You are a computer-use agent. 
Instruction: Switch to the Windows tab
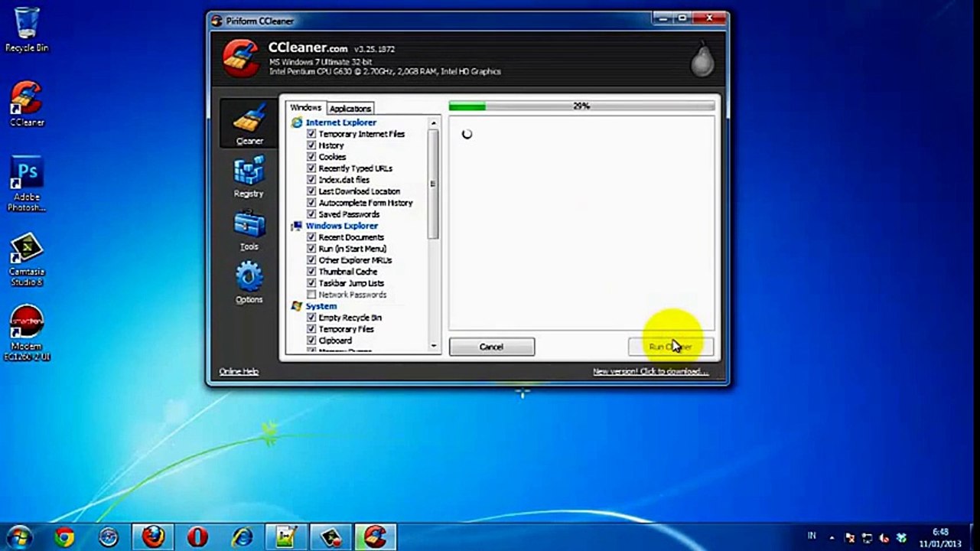[x=306, y=108]
